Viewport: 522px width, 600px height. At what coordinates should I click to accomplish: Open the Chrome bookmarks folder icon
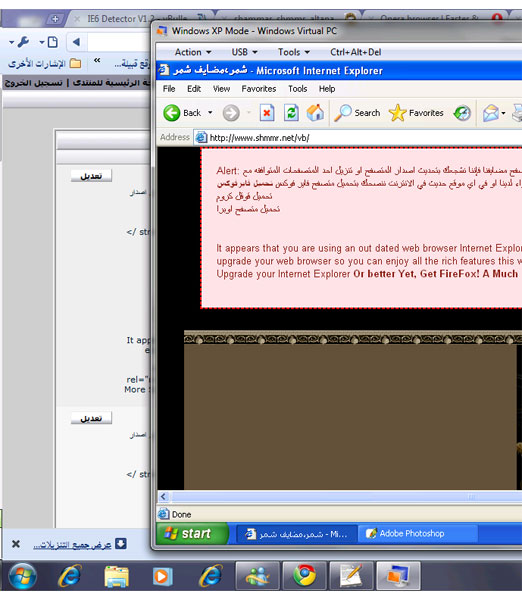pyautogui.click(x=75, y=63)
